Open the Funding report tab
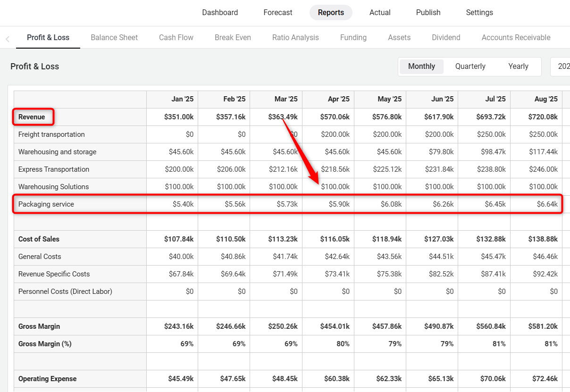This screenshot has height=392, width=570. [353, 38]
